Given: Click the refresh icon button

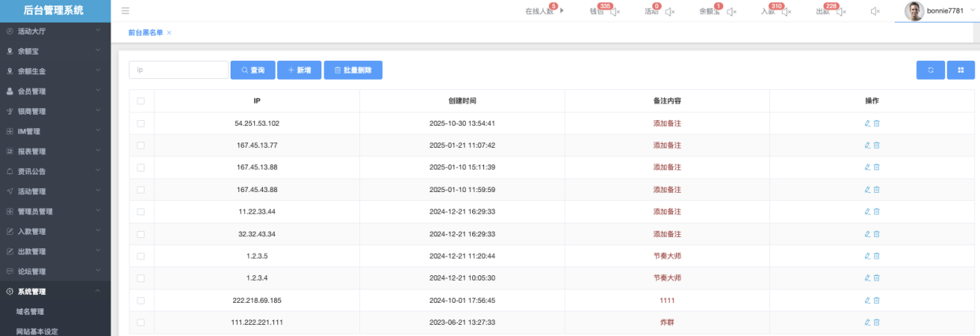Looking at the screenshot, I should pos(930,70).
